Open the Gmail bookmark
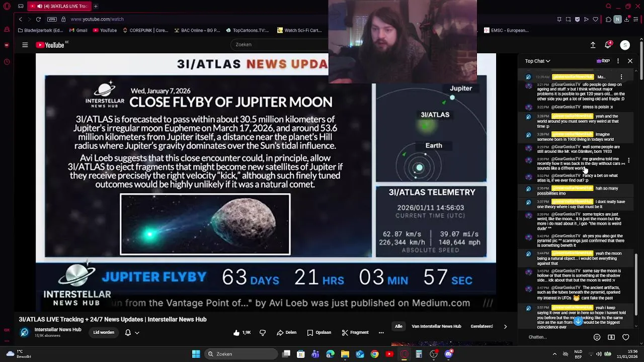Screen dimensions: 644x362 tap(78, 30)
